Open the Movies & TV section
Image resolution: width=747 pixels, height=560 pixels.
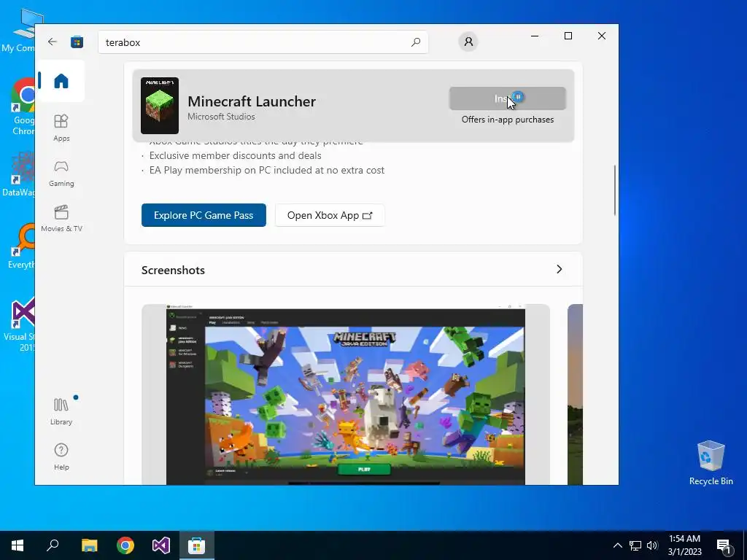tap(61, 219)
